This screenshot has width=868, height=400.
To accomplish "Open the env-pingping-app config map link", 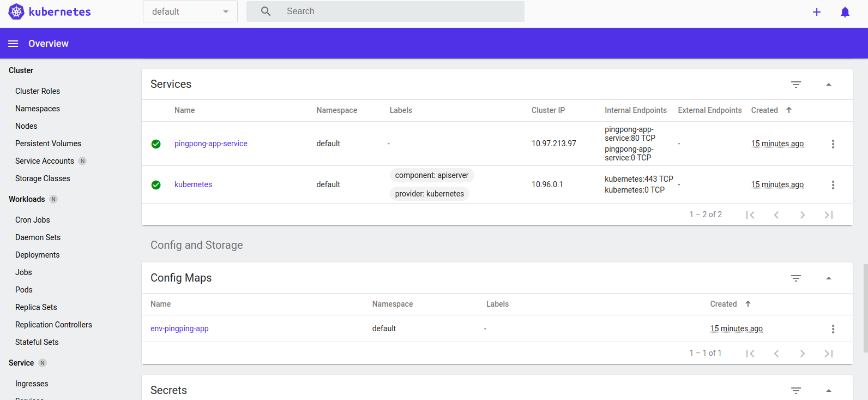I will (x=179, y=329).
